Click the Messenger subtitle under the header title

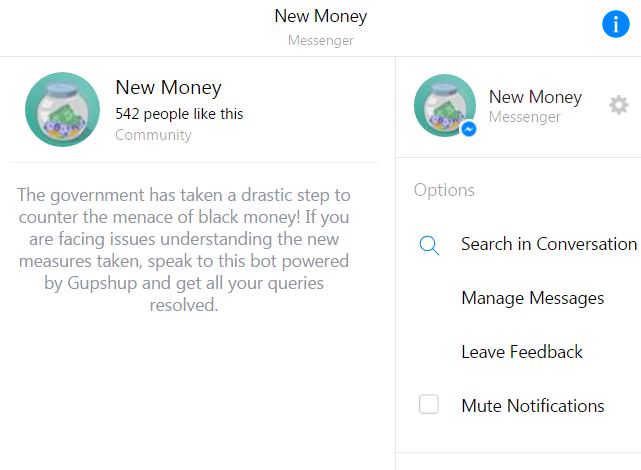point(320,41)
